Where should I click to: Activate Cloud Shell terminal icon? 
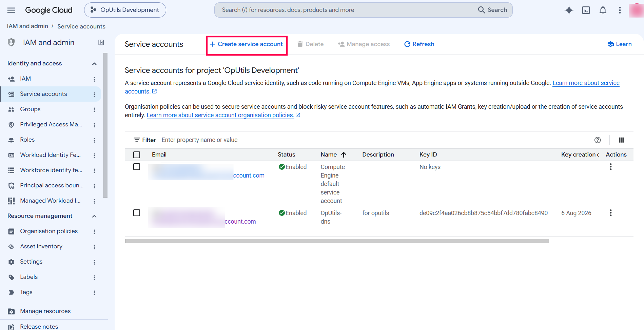[586, 10]
